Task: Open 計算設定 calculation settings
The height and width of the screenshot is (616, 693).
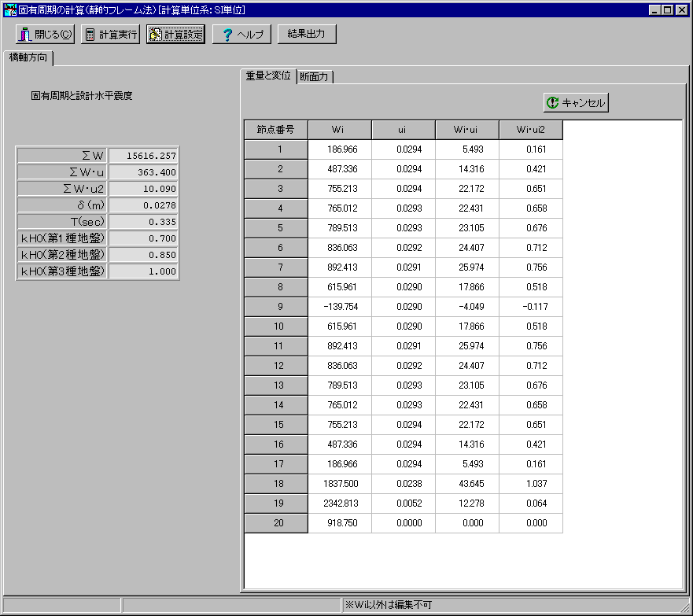Action: 175,35
